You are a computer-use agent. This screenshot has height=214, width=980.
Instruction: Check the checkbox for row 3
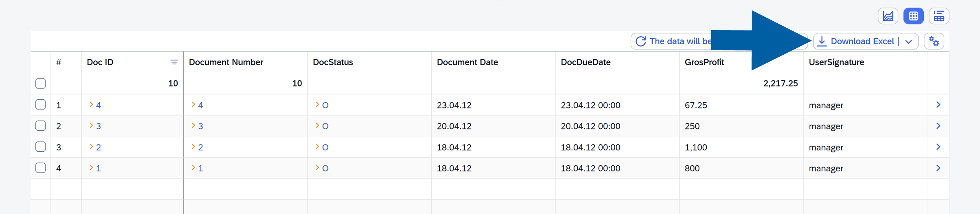pyautogui.click(x=41, y=147)
